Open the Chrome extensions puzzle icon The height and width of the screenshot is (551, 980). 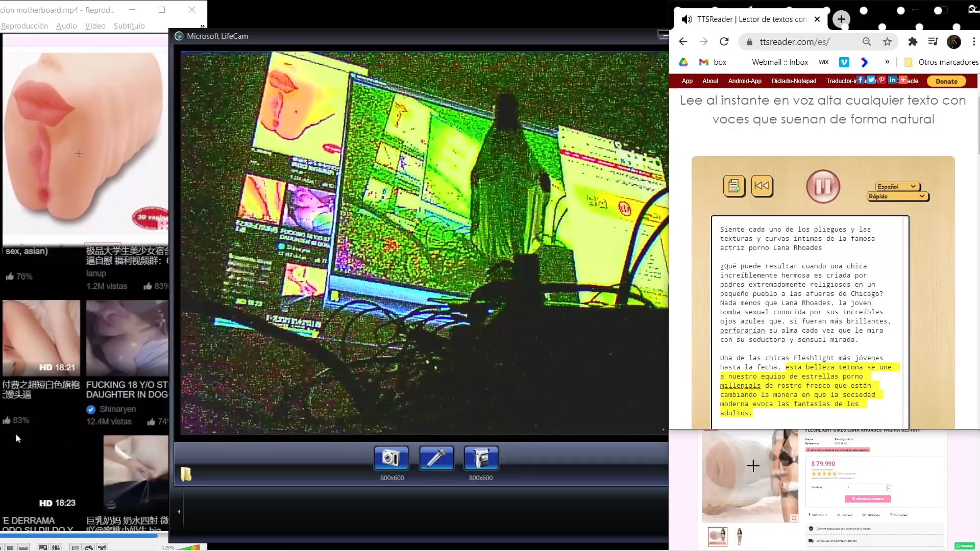coord(913,42)
